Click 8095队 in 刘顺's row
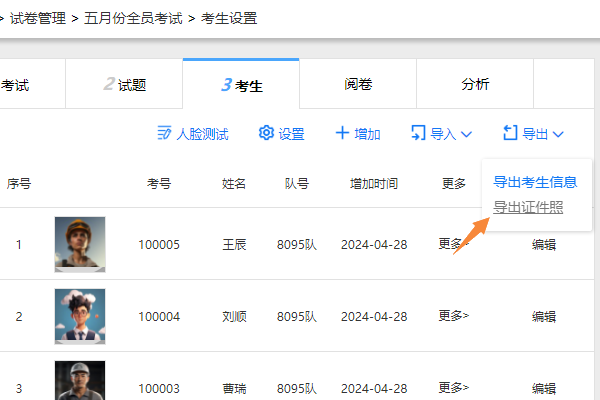Image resolution: width=600 pixels, height=400 pixels. 297,317
